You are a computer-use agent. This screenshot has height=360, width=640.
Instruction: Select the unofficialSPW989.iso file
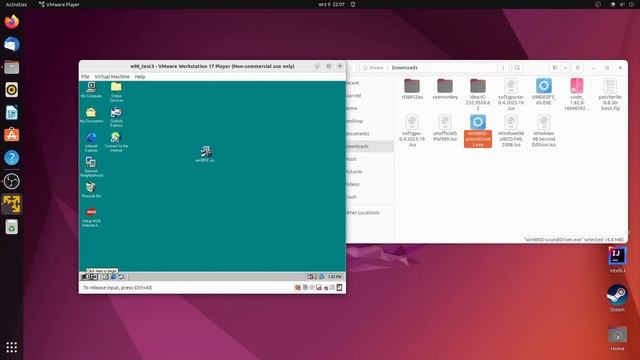click(x=445, y=128)
